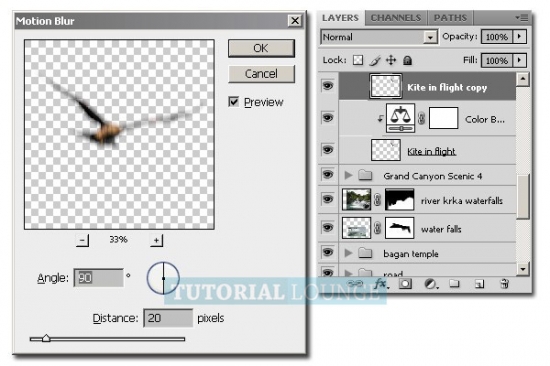This screenshot has width=550, height=366.
Task: Expand the Grand Canyon Scenic 4 group
Action: [348, 175]
